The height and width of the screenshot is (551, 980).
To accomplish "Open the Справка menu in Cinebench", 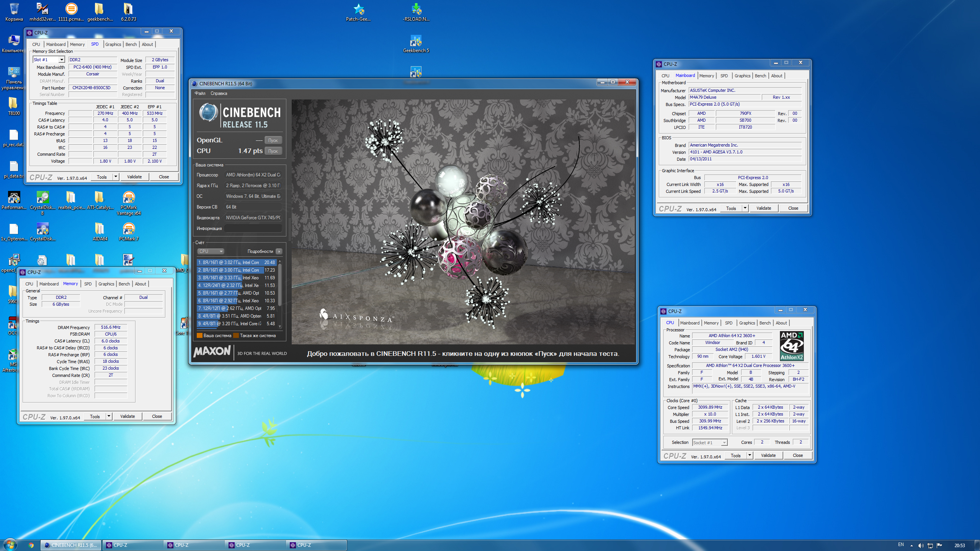I will click(219, 93).
